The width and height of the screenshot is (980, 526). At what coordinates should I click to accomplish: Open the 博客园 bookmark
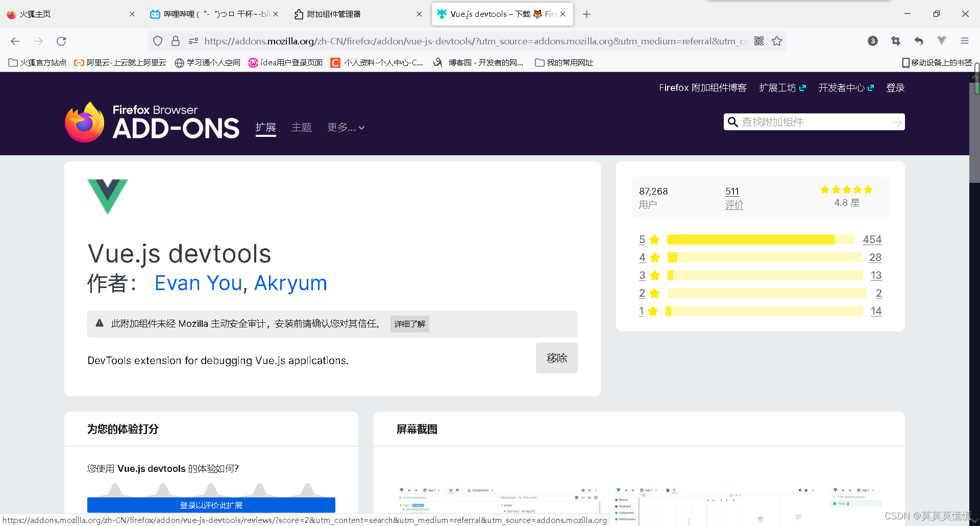click(478, 63)
